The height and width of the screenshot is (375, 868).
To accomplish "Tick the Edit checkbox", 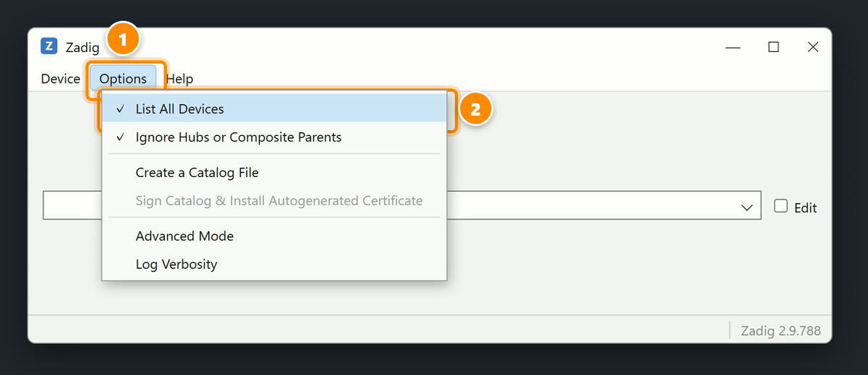I will [780, 206].
